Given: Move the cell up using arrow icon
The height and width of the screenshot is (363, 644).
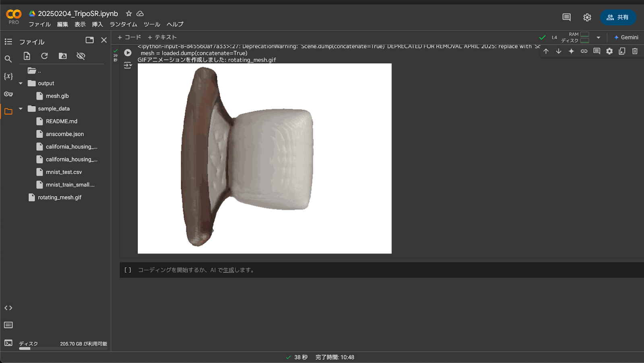Looking at the screenshot, I should coord(546,51).
